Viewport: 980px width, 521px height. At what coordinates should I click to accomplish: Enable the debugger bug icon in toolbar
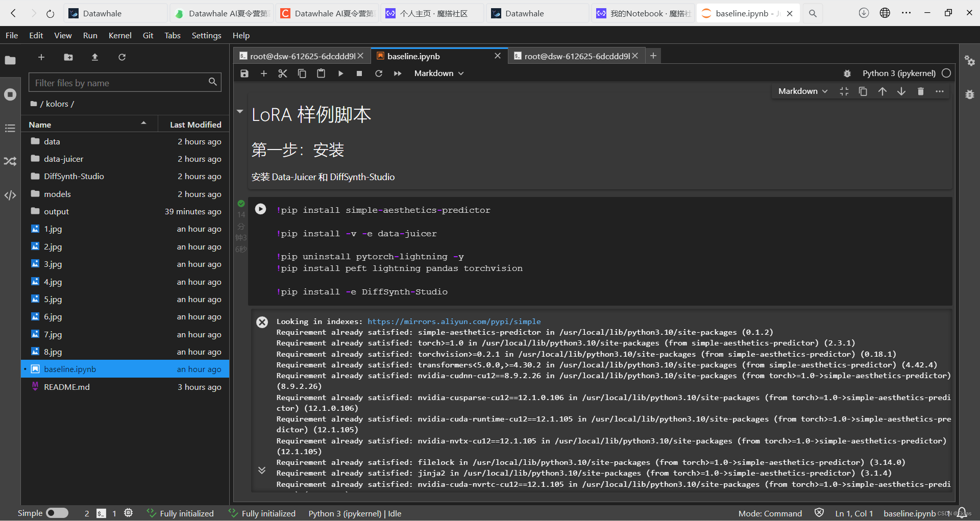pos(847,73)
